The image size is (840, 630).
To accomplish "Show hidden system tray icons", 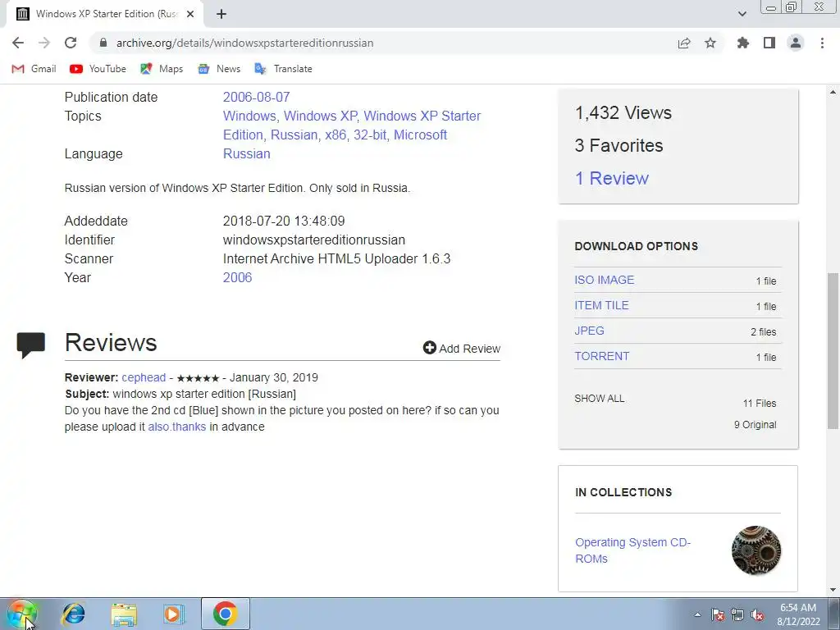I will tap(697, 614).
